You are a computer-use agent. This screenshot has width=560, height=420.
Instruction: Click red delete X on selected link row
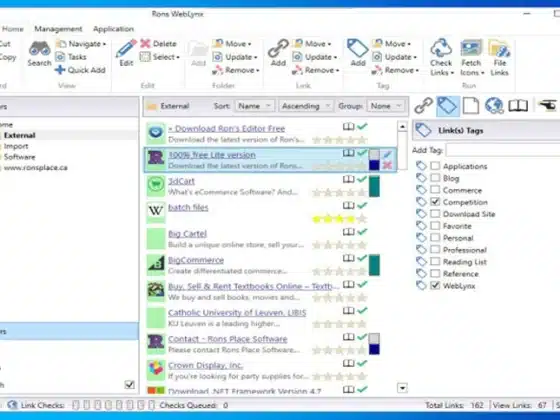[388, 165]
